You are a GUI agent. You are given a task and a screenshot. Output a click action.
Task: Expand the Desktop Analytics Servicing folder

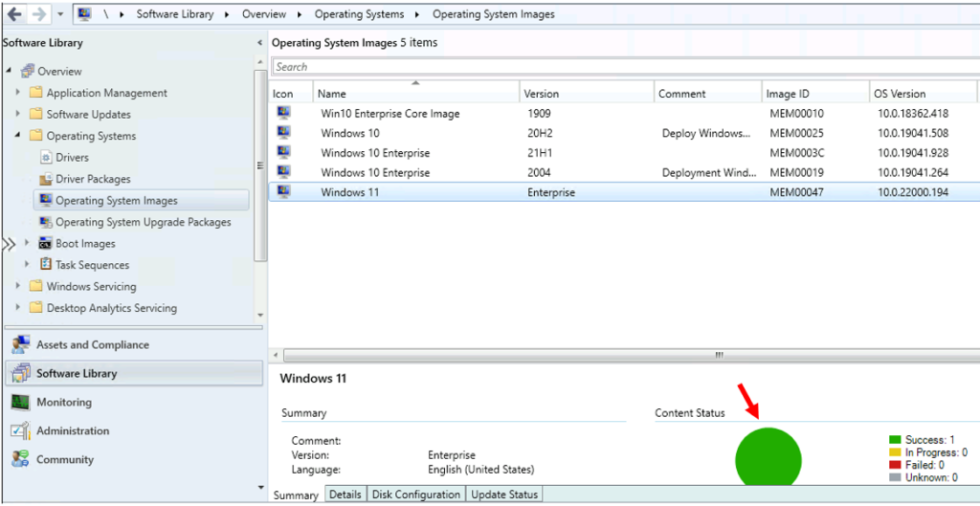tap(17, 307)
